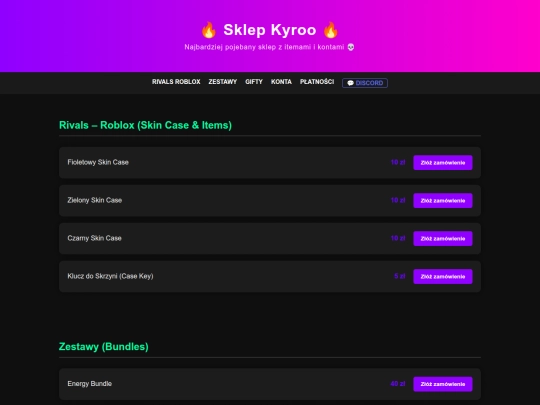Open PŁATNOŚCI navigation item
Screen dimensions: 540x405
(317, 82)
